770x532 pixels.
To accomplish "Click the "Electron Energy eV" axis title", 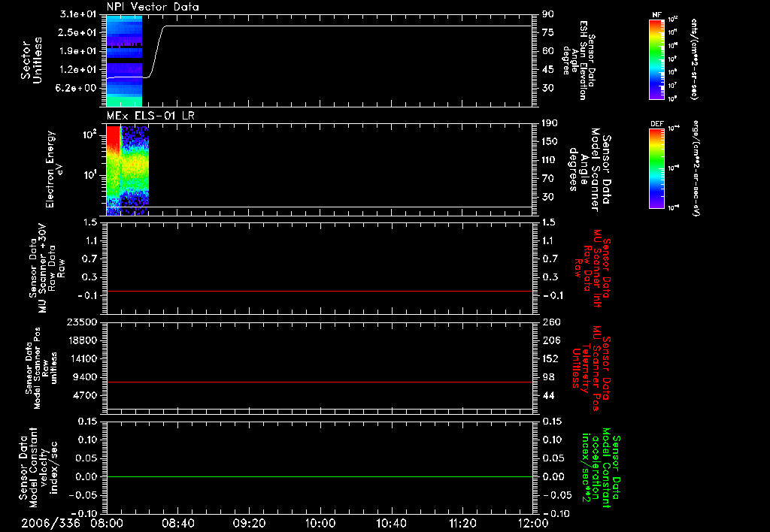I will 54,169.
